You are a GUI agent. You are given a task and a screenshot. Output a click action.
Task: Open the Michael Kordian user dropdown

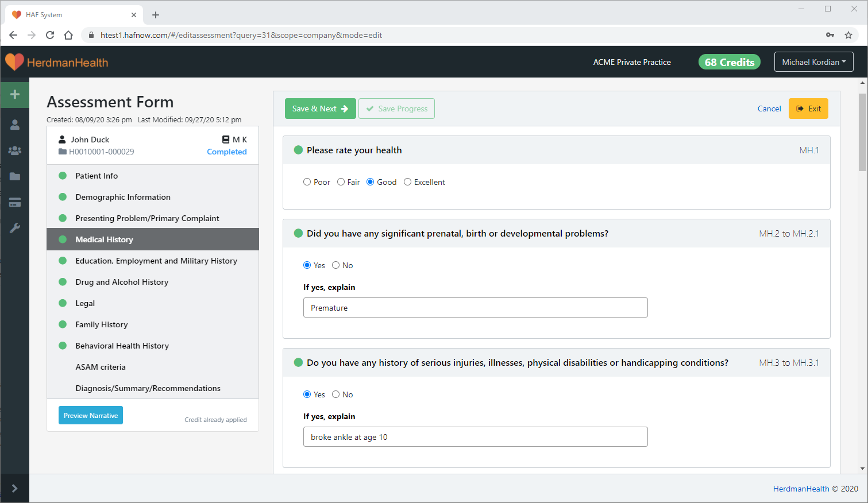click(x=813, y=62)
